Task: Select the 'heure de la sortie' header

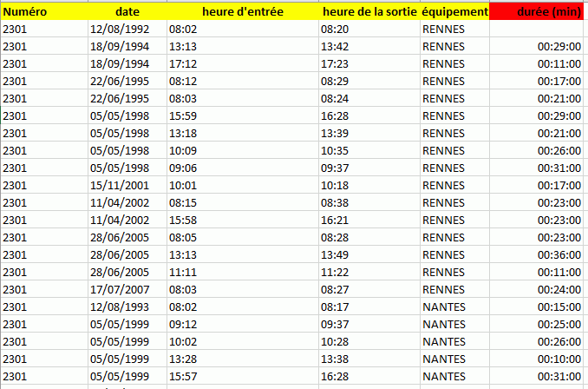Action: coord(369,12)
